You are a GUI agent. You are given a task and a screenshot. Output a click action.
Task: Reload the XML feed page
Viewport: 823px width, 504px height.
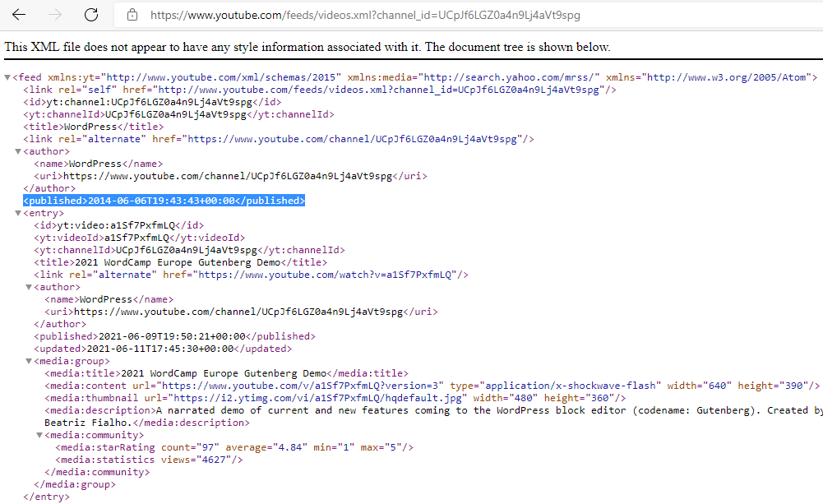tap(91, 15)
